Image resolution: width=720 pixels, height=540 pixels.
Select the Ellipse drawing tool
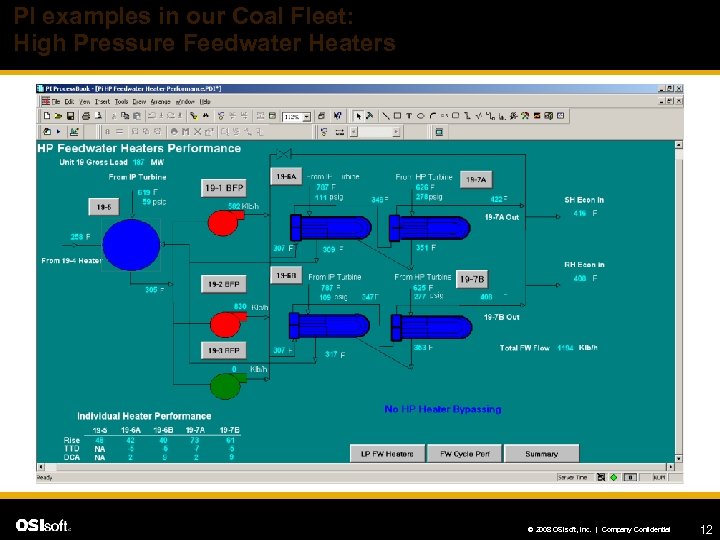click(420, 116)
